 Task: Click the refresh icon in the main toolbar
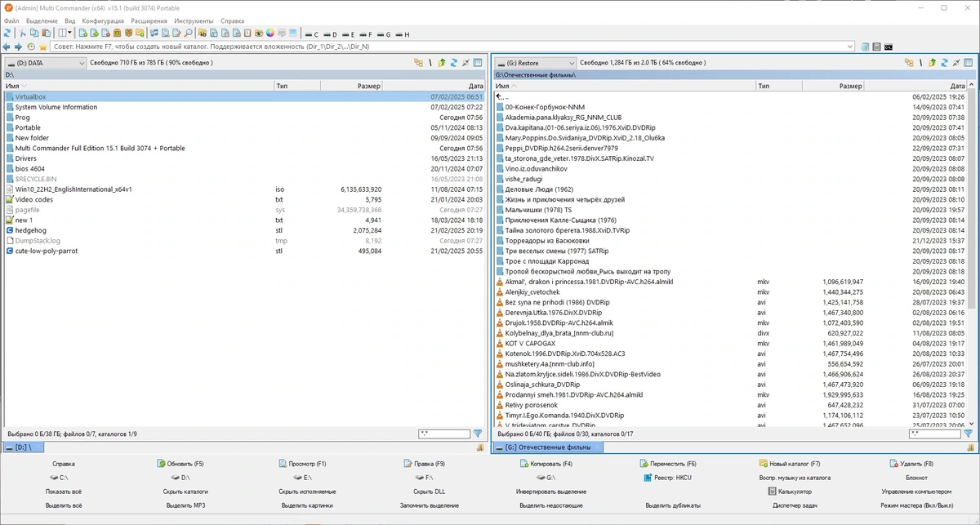click(x=7, y=33)
